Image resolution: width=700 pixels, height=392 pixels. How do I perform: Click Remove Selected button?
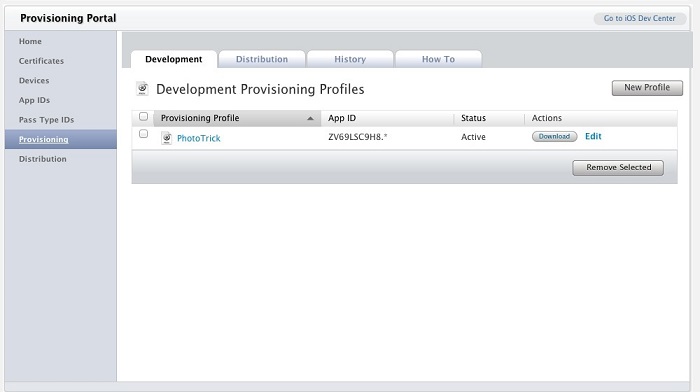[618, 167]
